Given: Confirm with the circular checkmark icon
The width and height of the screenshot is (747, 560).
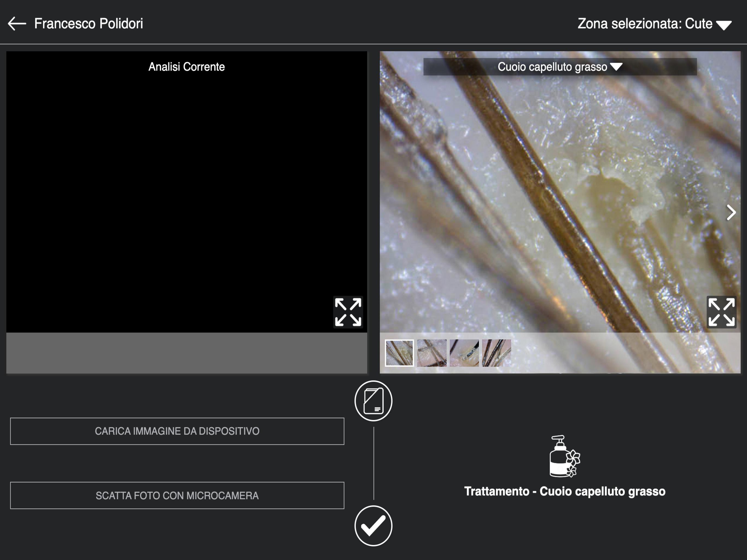Looking at the screenshot, I should (373, 526).
